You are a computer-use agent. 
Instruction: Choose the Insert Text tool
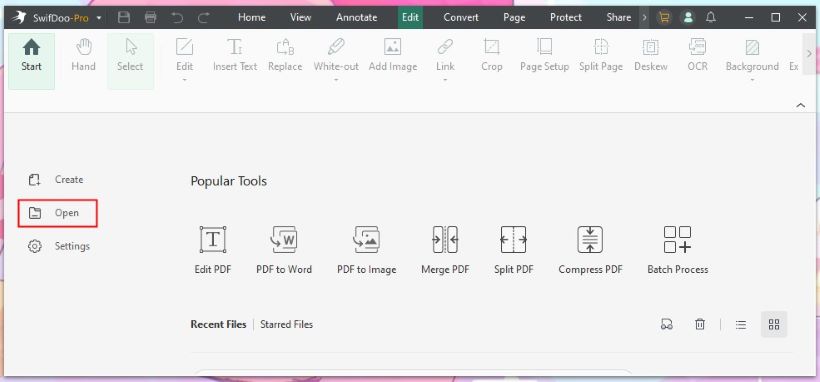tap(235, 56)
